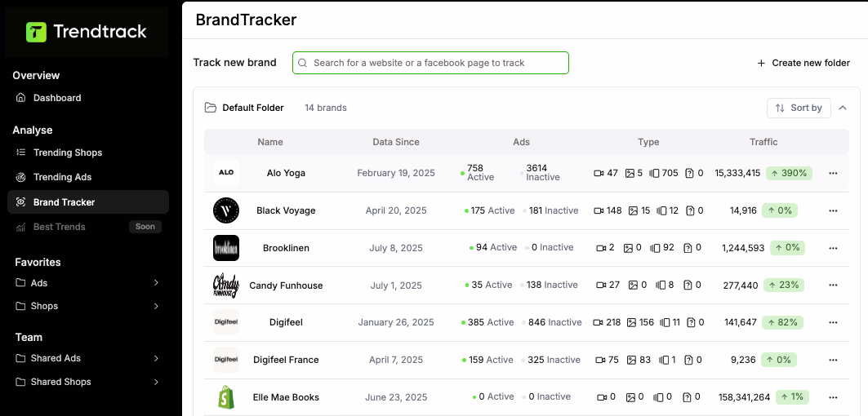
Task: Open the Candy Funhouse brand name
Action: (286, 285)
